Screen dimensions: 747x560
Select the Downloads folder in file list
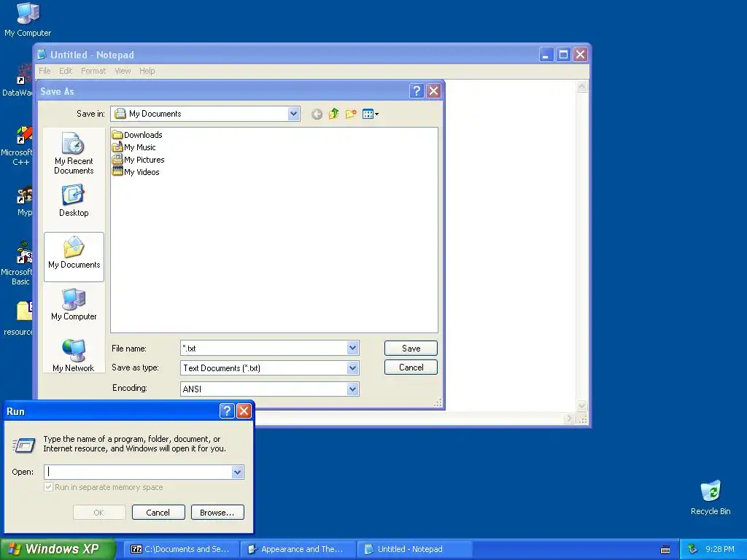[137, 135]
